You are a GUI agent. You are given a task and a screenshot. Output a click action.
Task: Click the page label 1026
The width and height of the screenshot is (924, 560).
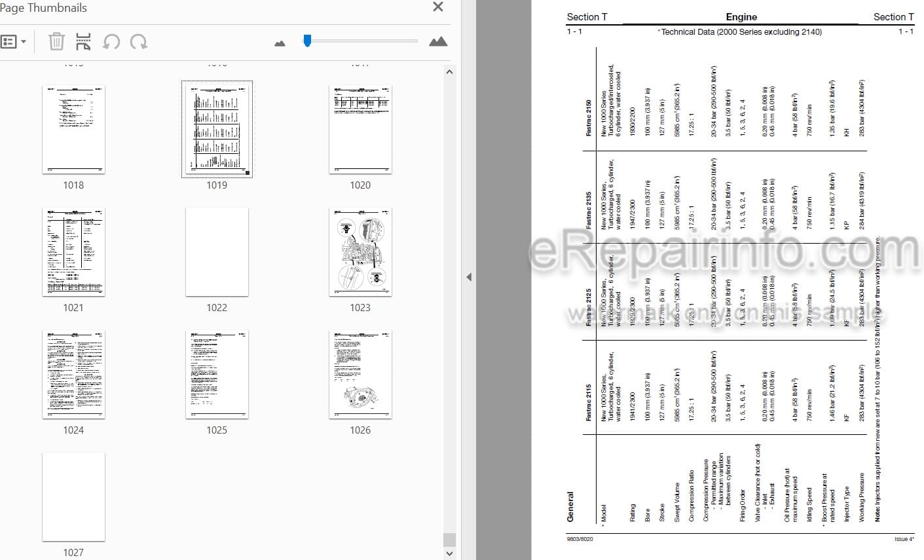pyautogui.click(x=360, y=430)
